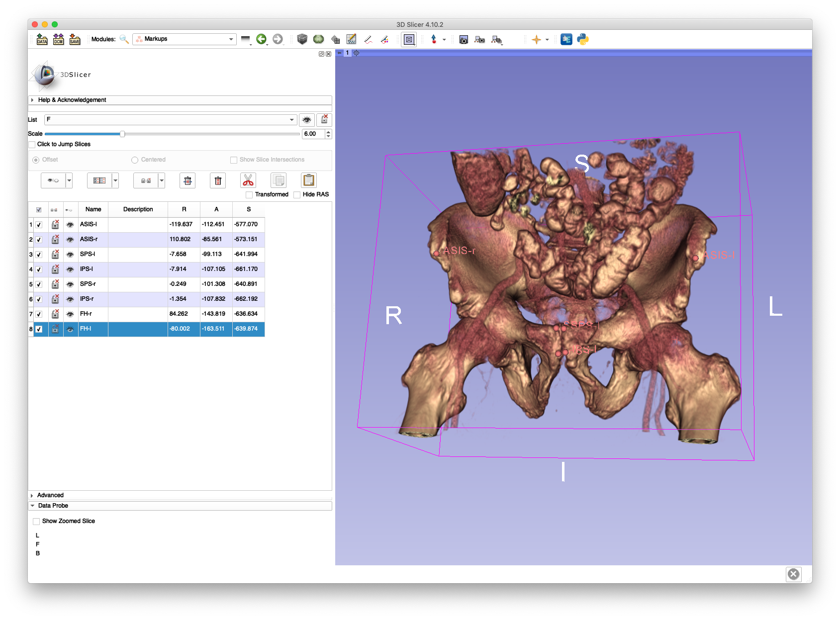Click the fiducial place markup icon
The height and width of the screenshot is (620, 840).
point(434,39)
